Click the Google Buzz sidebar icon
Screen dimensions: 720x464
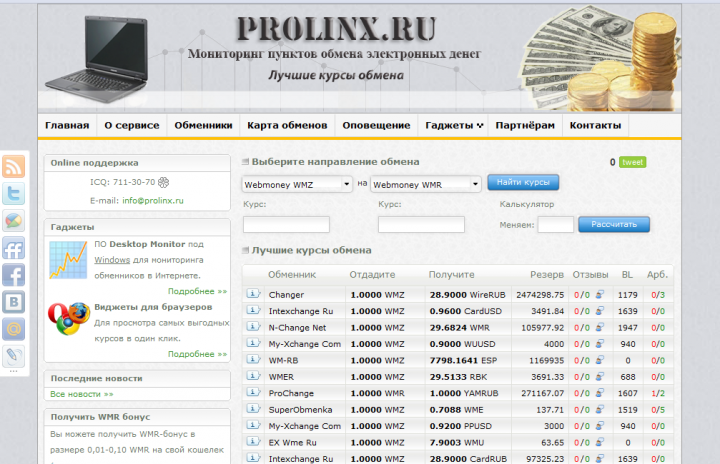pos(13,221)
